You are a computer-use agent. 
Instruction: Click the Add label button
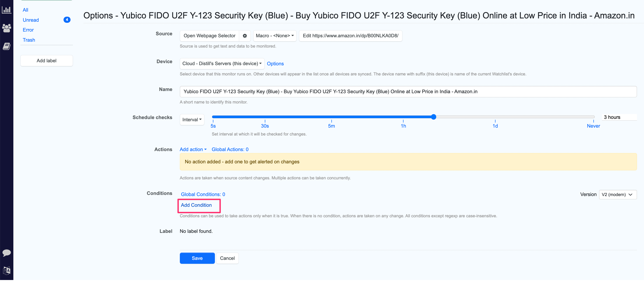pyautogui.click(x=46, y=61)
